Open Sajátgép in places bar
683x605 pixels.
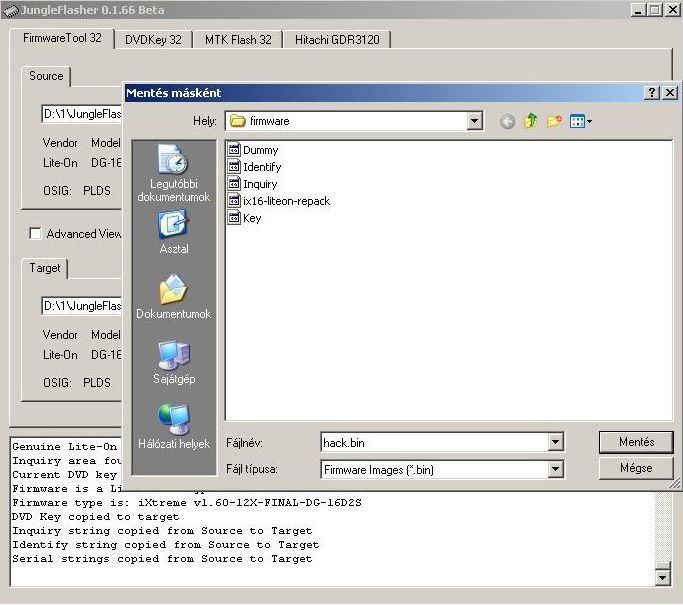click(173, 362)
